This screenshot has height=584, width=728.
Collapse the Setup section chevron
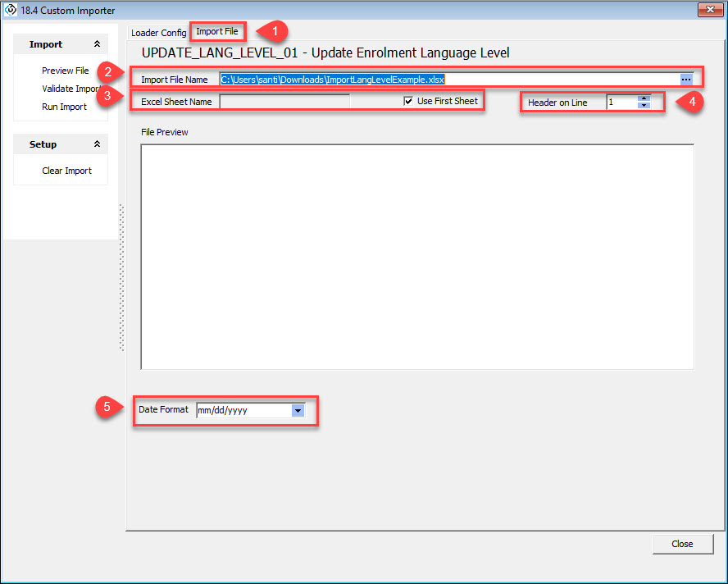tap(97, 144)
